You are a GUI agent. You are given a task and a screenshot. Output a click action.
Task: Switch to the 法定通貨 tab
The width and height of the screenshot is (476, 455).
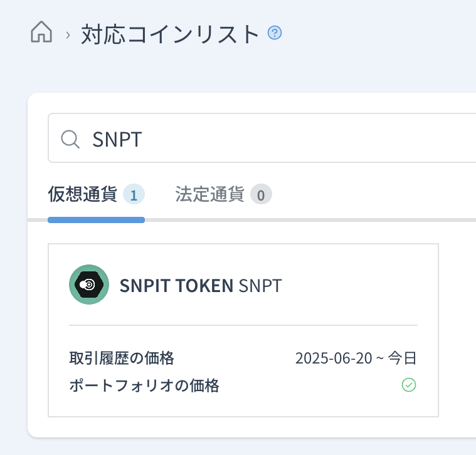tap(210, 195)
